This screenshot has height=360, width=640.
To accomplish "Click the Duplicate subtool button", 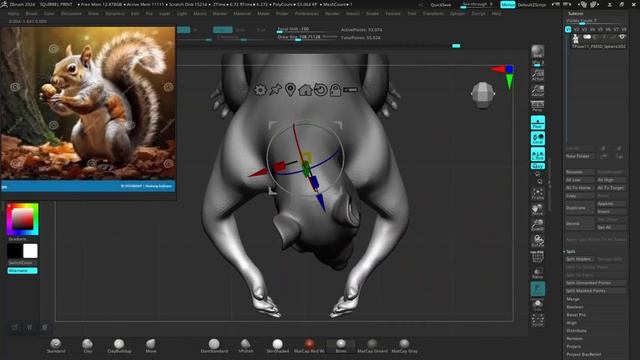I will pyautogui.click(x=580, y=208).
